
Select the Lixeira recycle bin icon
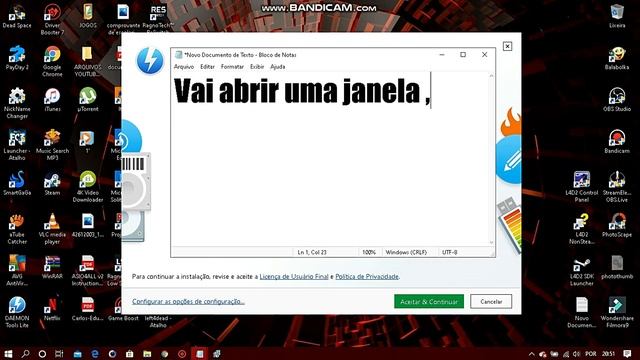(x=617, y=16)
